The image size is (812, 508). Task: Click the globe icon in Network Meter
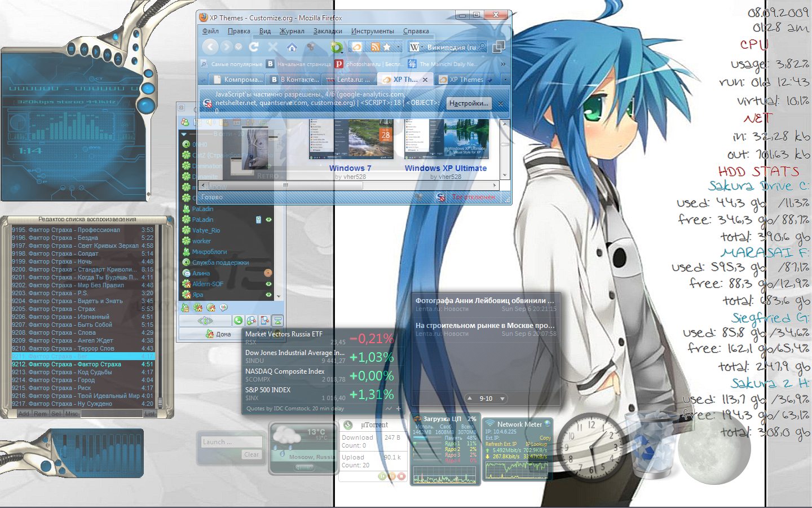547,423
